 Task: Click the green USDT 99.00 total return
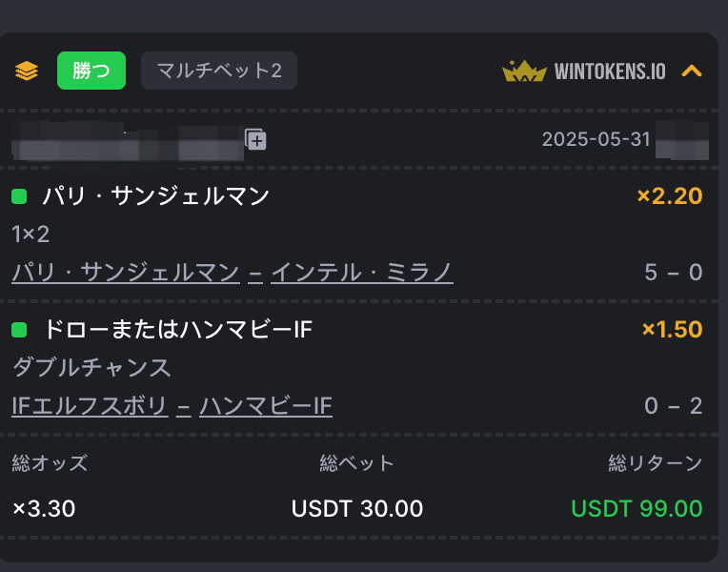[x=637, y=508]
